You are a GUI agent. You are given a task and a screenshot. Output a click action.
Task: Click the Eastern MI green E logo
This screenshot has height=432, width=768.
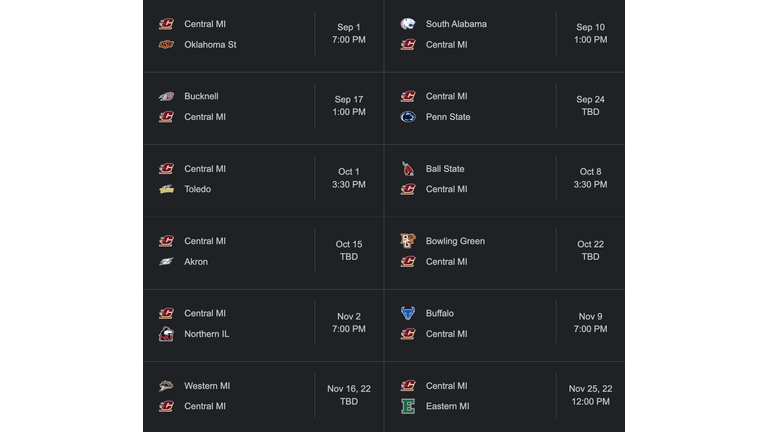[x=408, y=406]
